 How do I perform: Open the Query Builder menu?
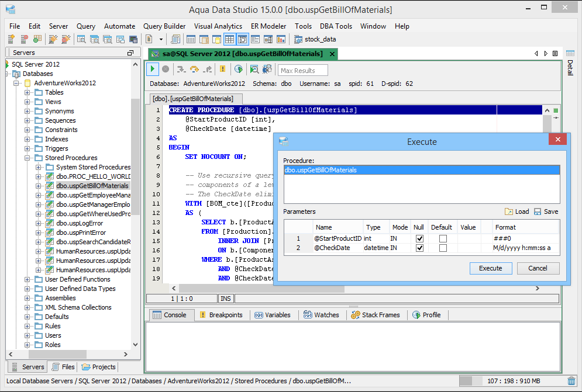164,26
